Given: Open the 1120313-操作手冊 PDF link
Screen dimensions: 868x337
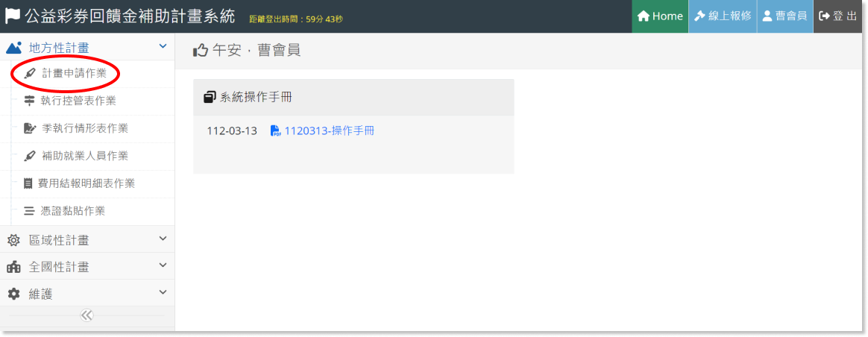Looking at the screenshot, I should pos(330,131).
